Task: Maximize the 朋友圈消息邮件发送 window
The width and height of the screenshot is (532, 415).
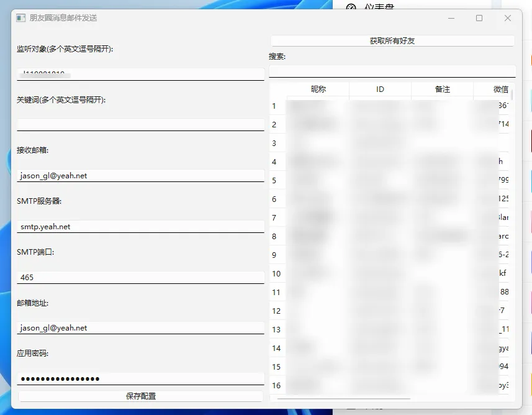Action: coord(479,18)
